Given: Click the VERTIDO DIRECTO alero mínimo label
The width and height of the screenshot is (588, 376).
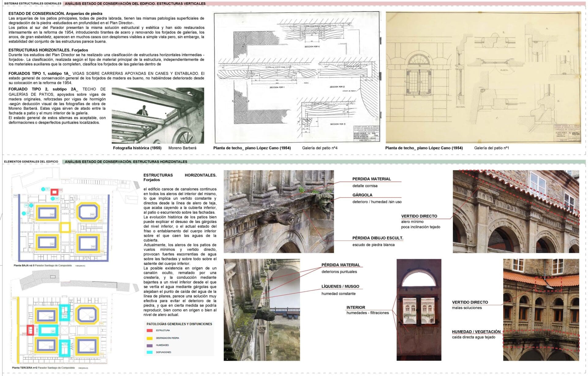Looking at the screenshot, I should click(419, 216).
